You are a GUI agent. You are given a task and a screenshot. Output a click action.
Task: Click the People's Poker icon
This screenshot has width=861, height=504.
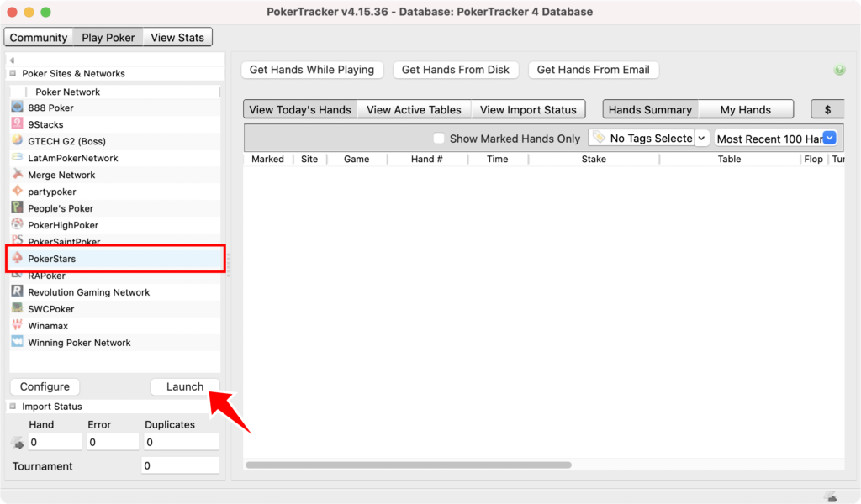tap(17, 207)
